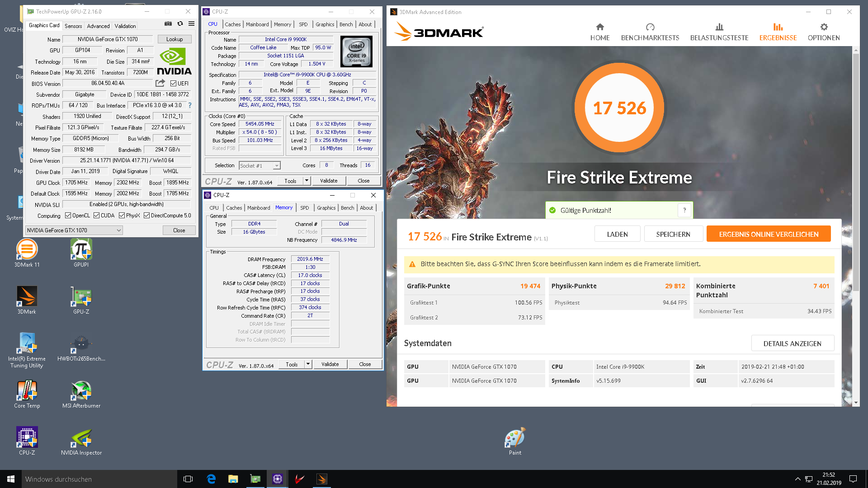This screenshot has width=868, height=488.
Task: Open the 3DMark desktop shortcut
Action: [x=27, y=300]
